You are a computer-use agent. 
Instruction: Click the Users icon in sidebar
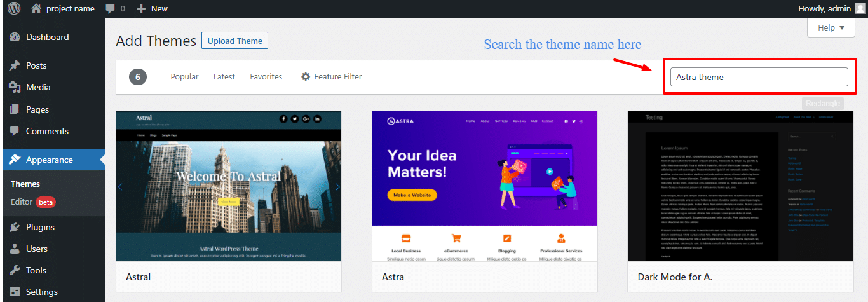(15, 249)
